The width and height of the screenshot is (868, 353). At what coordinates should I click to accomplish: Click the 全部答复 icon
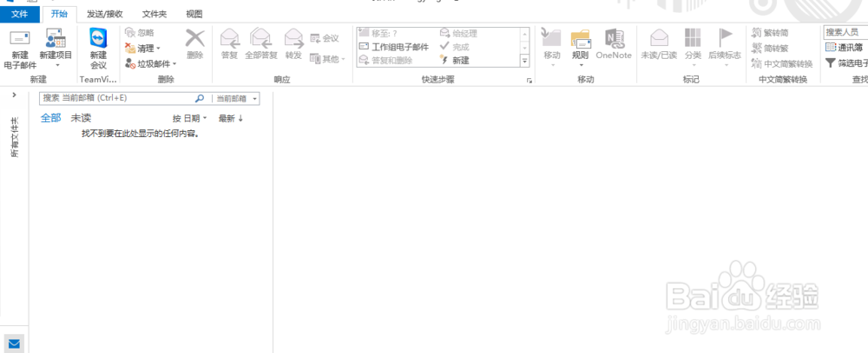tap(260, 39)
